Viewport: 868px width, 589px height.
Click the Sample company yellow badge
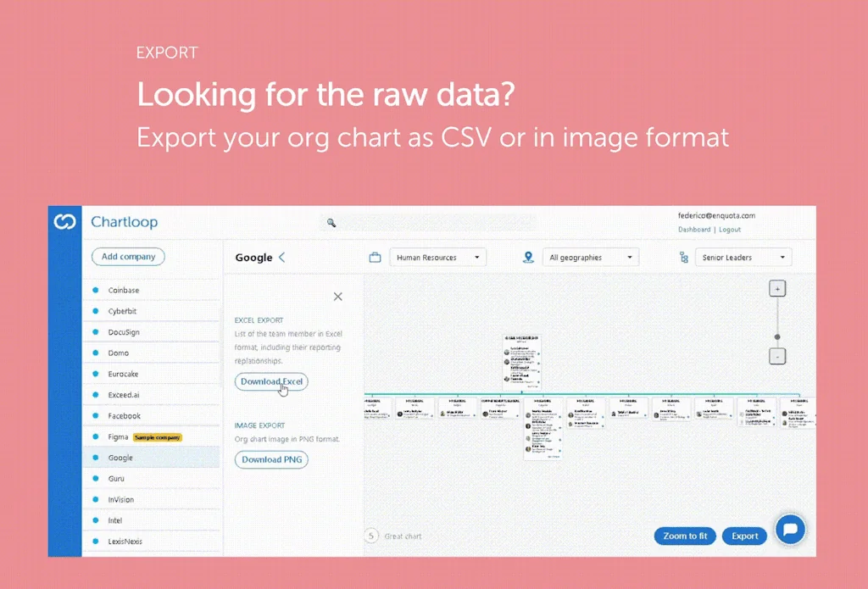tap(158, 437)
